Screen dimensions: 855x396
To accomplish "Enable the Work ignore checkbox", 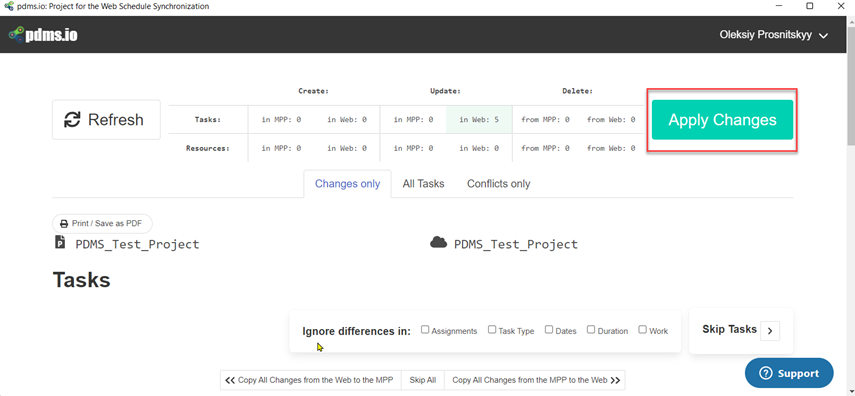I will [x=643, y=329].
